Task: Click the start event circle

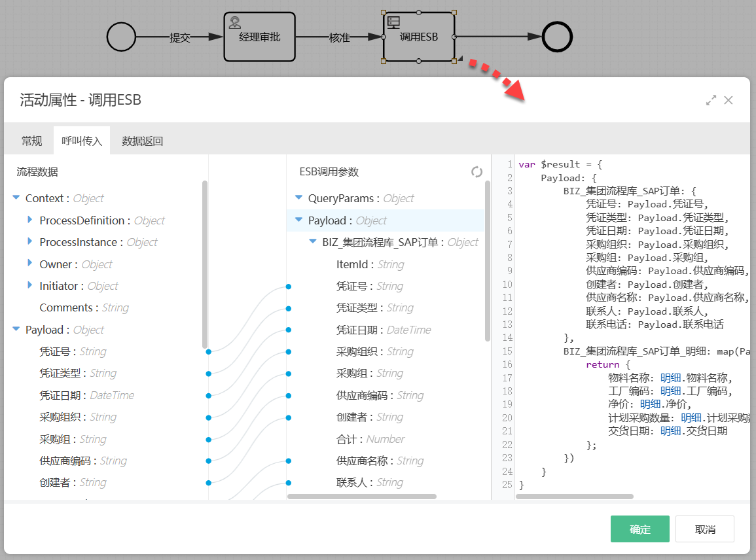Action: click(x=121, y=37)
